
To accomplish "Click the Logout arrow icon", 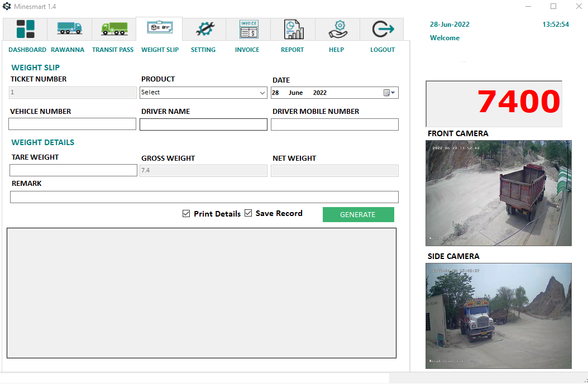I will click(x=383, y=29).
